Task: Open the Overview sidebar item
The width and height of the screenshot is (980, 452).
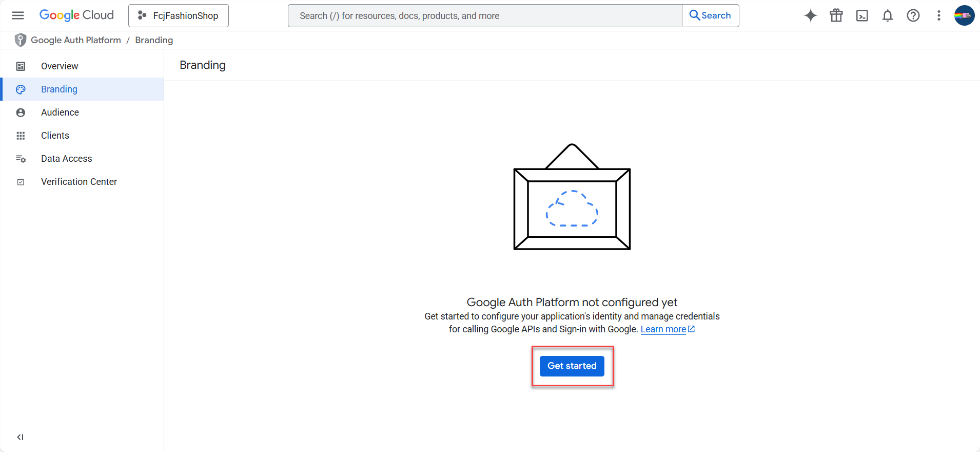Action: pyautogui.click(x=82, y=66)
